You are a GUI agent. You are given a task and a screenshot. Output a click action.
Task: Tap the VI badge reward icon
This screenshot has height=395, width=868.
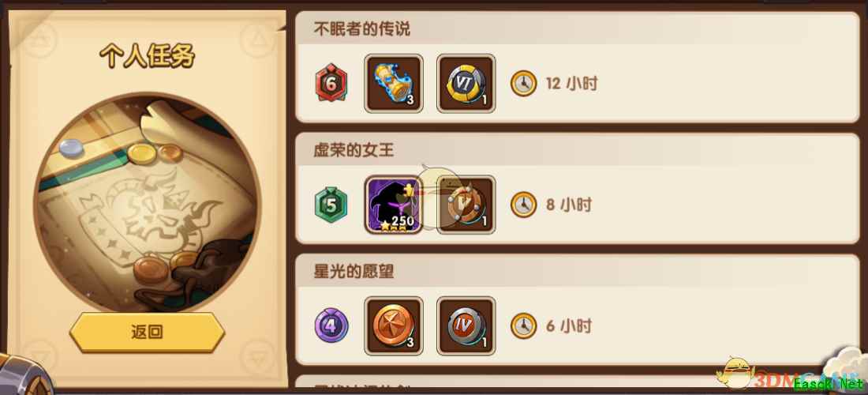[x=466, y=84]
